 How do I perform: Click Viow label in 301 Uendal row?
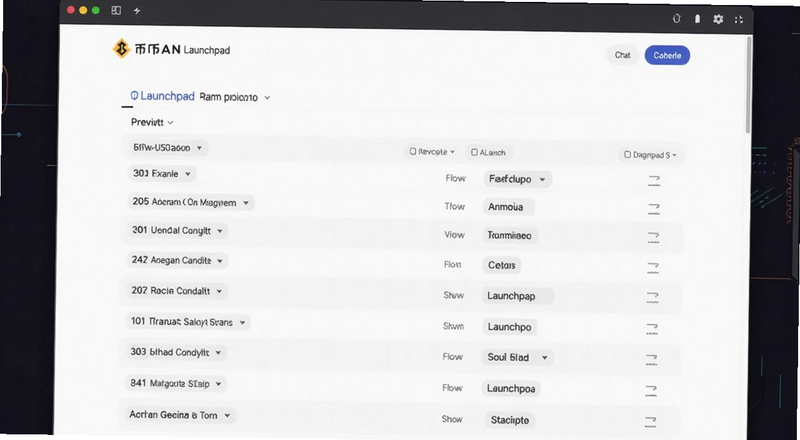pyautogui.click(x=455, y=235)
